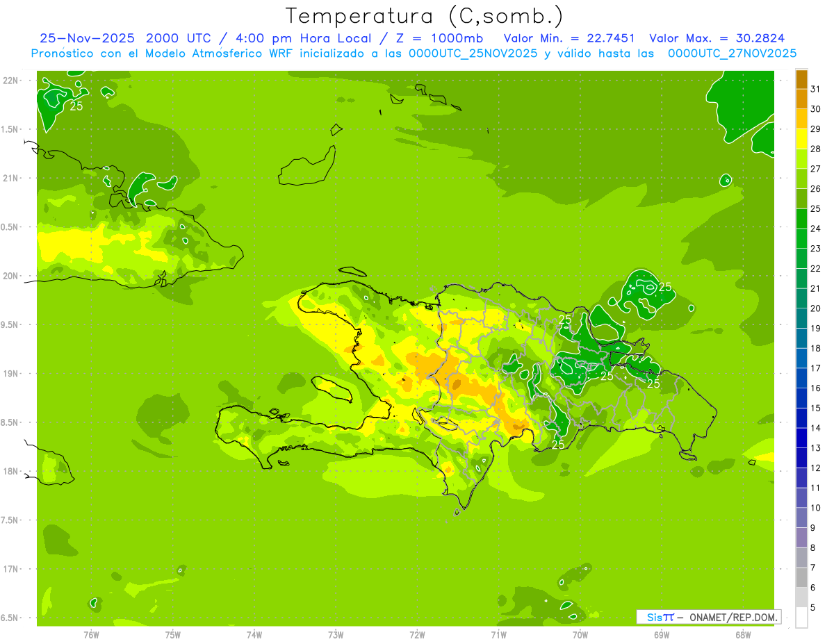Pick the brown-orange swatch above 31
The width and height of the screenshot is (834, 644).
click(801, 79)
